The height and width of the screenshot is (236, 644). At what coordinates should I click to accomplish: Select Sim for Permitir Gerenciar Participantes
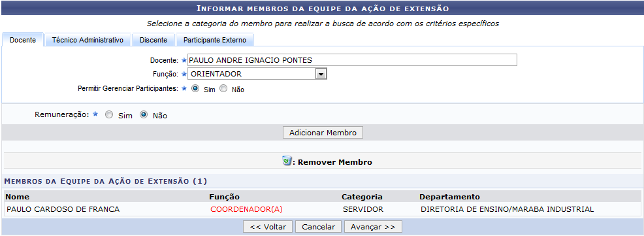tap(195, 88)
